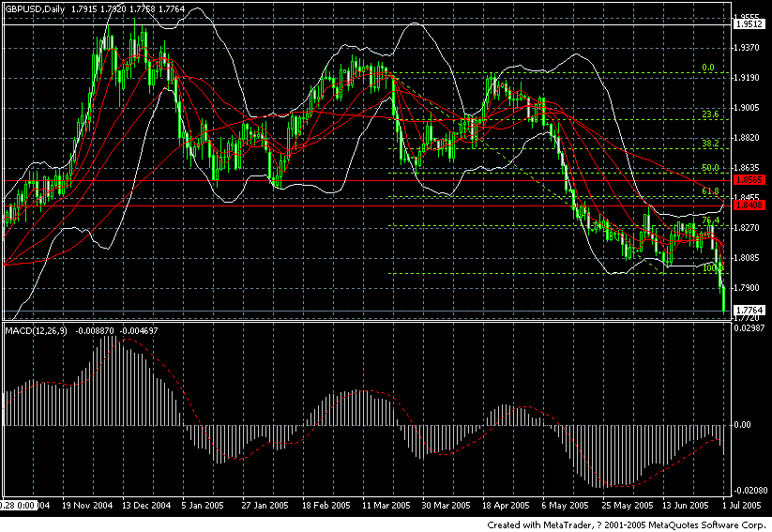Click the MACD value -0.008870
772x532 pixels.
tap(95, 331)
